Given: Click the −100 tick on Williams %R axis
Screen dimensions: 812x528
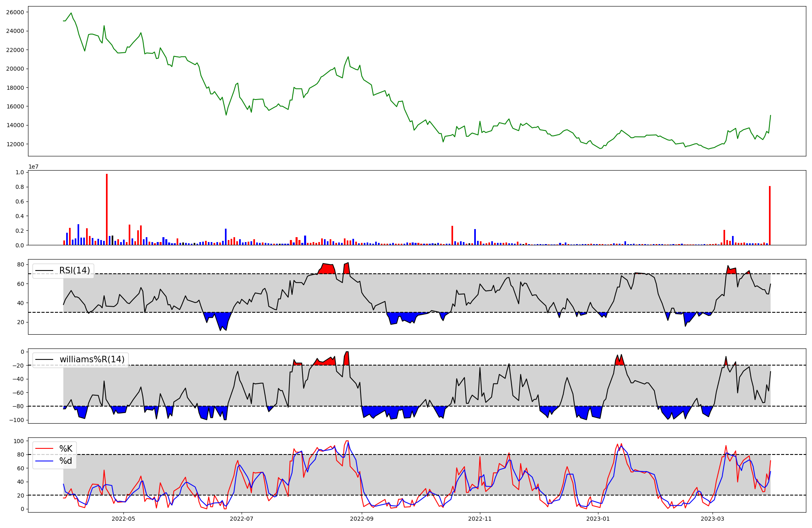Looking at the screenshot, I should point(16,420).
